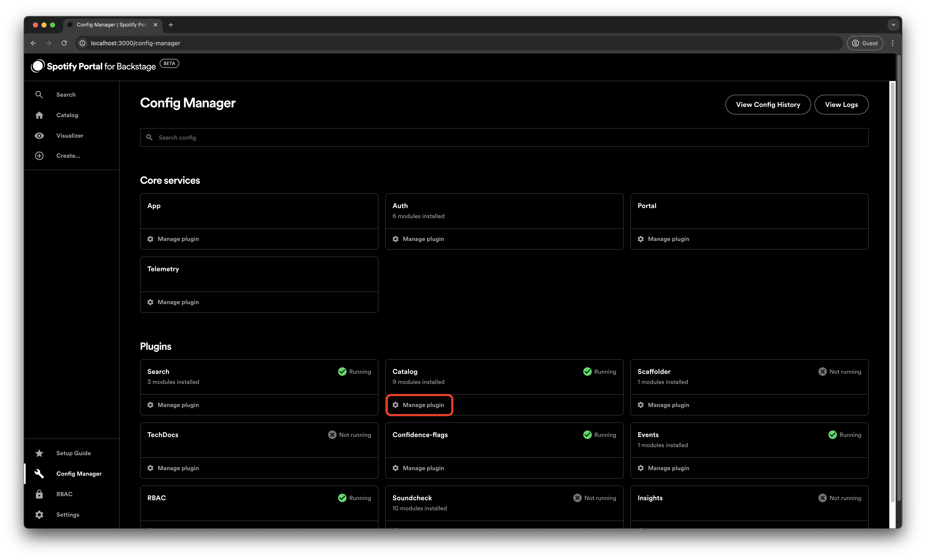Open Settings in the sidebar

click(68, 515)
